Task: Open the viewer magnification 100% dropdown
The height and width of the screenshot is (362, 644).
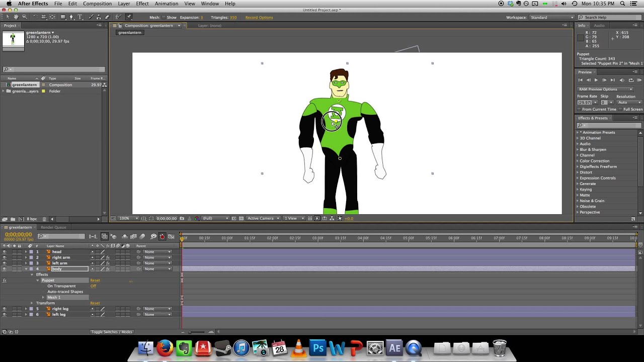Action: pyautogui.click(x=128, y=218)
